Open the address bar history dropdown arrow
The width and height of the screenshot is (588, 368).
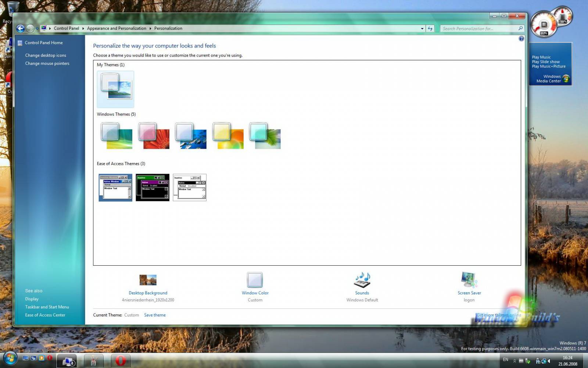click(422, 28)
